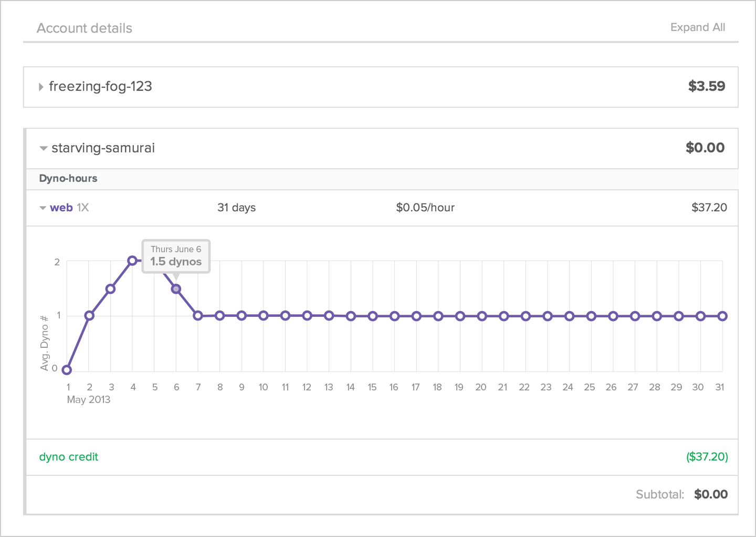Screen dimensions: 756x537
Task: Click the peak data point at day 4
Action: point(132,261)
